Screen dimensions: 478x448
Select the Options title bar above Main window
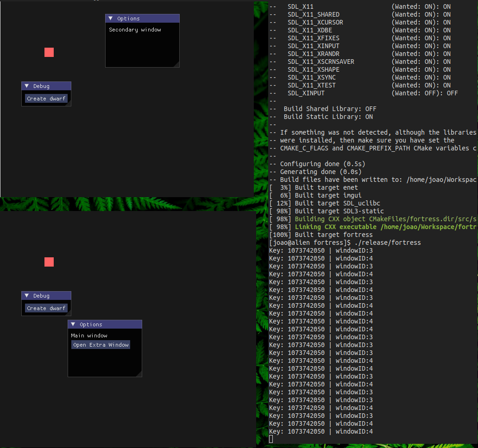pyautogui.click(x=105, y=324)
